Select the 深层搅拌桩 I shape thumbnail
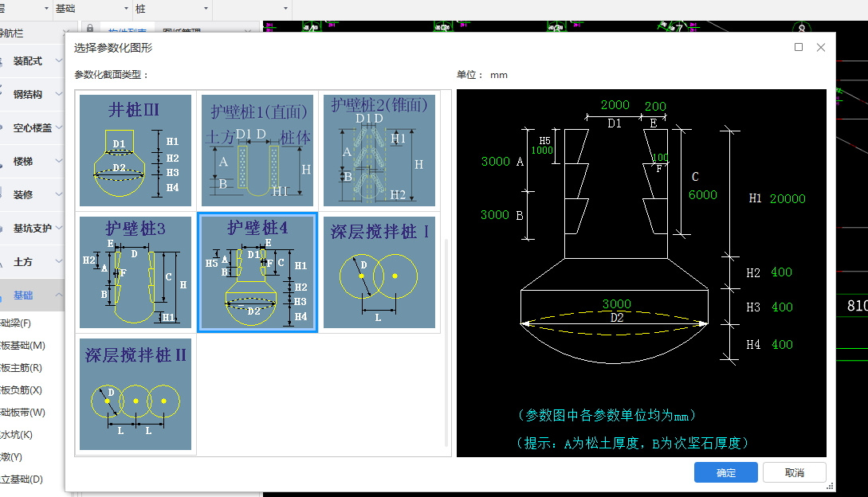 [x=379, y=272]
